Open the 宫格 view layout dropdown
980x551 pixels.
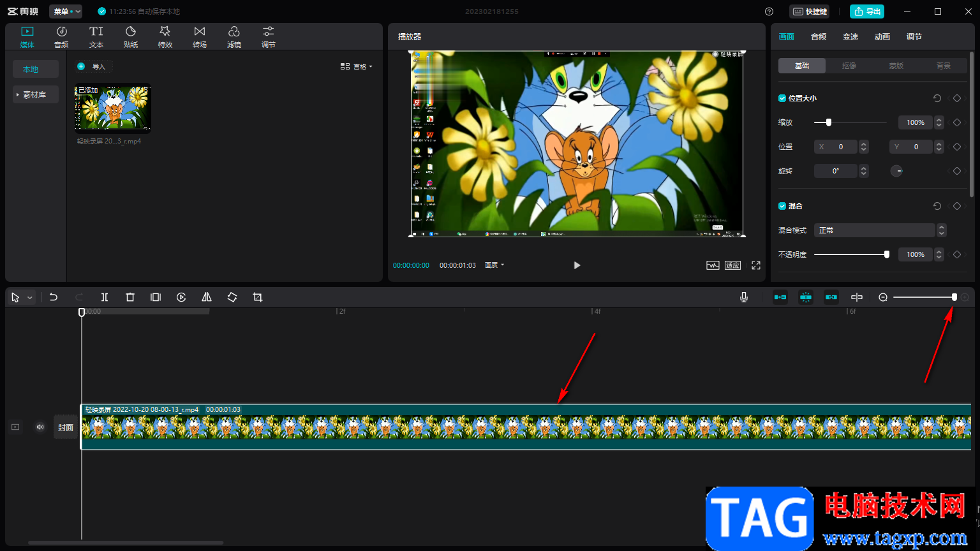pos(357,66)
